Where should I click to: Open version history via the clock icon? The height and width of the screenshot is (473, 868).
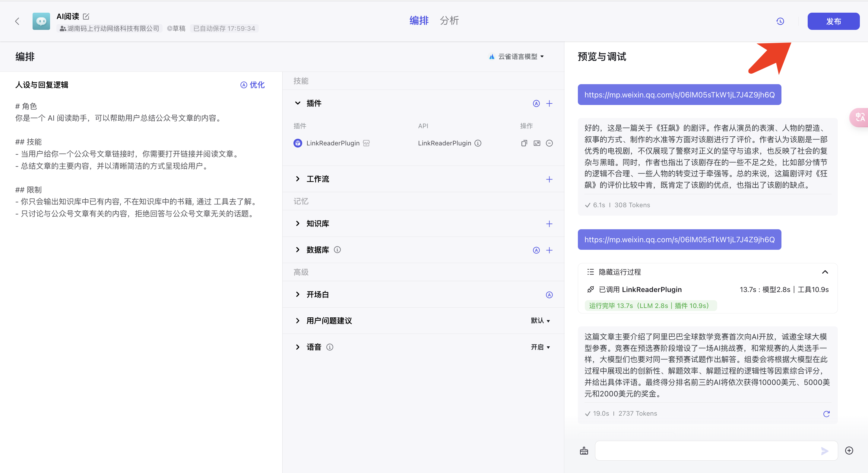coord(780,21)
